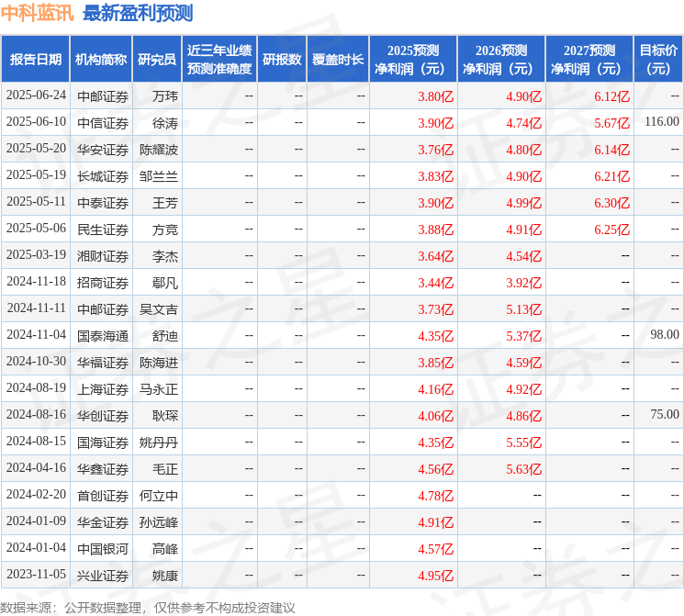Select researcher 陈海进
684x616 pixels.
click(159, 362)
